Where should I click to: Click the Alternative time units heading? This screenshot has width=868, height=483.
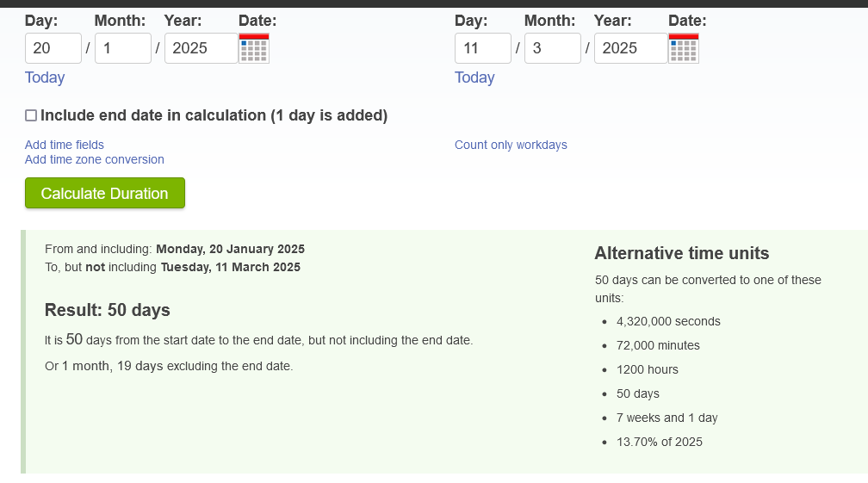682,253
